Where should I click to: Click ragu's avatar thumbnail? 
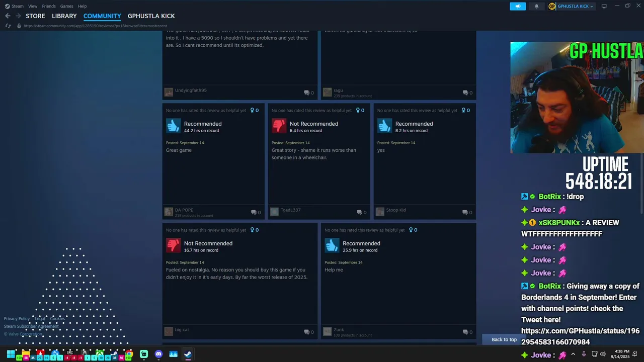click(327, 92)
